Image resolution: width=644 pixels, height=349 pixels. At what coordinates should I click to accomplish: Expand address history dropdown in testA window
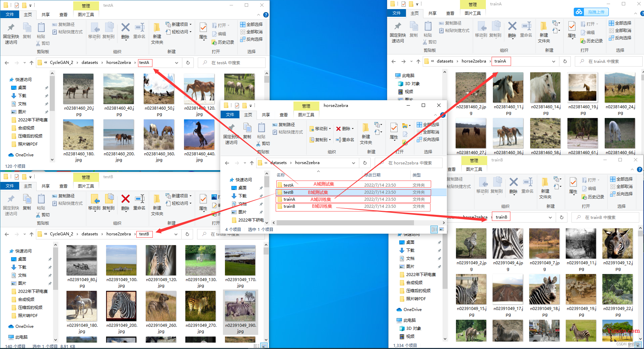coord(177,63)
